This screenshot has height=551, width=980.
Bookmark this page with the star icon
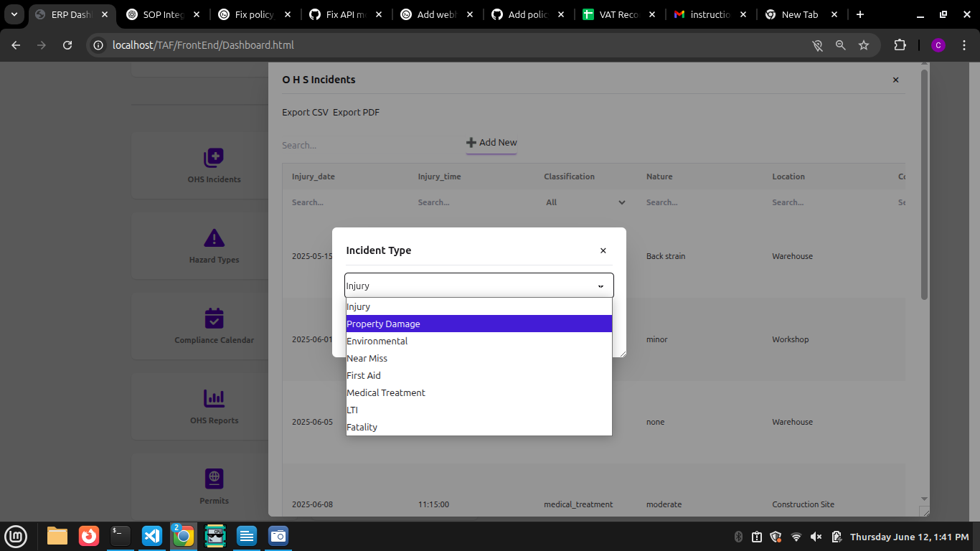click(x=864, y=45)
